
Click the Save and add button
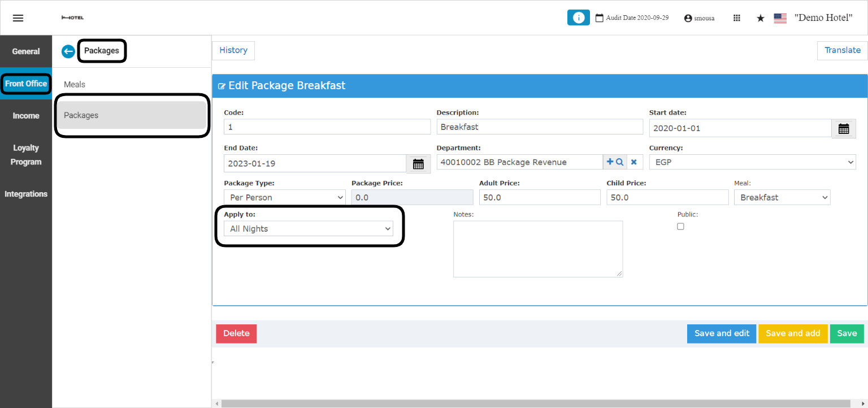click(793, 333)
